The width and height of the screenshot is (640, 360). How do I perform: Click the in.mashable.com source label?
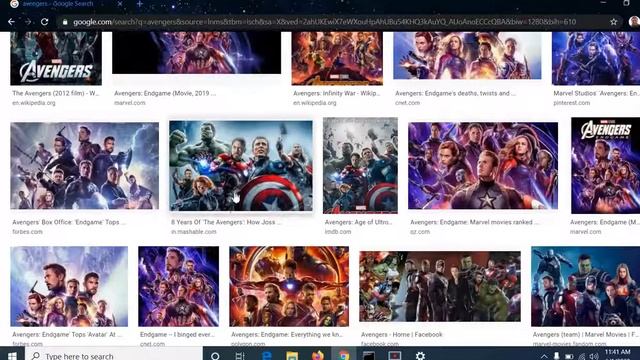coord(193,231)
